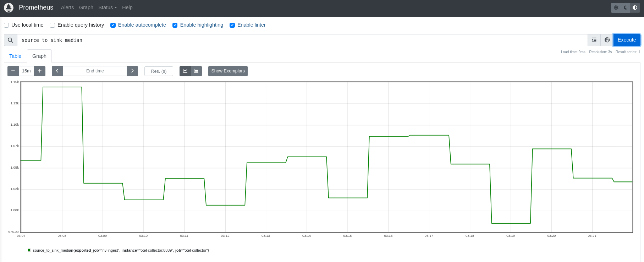The image size is (644, 262).
Task: Click the Show Exemplars button
Action: pyautogui.click(x=228, y=71)
